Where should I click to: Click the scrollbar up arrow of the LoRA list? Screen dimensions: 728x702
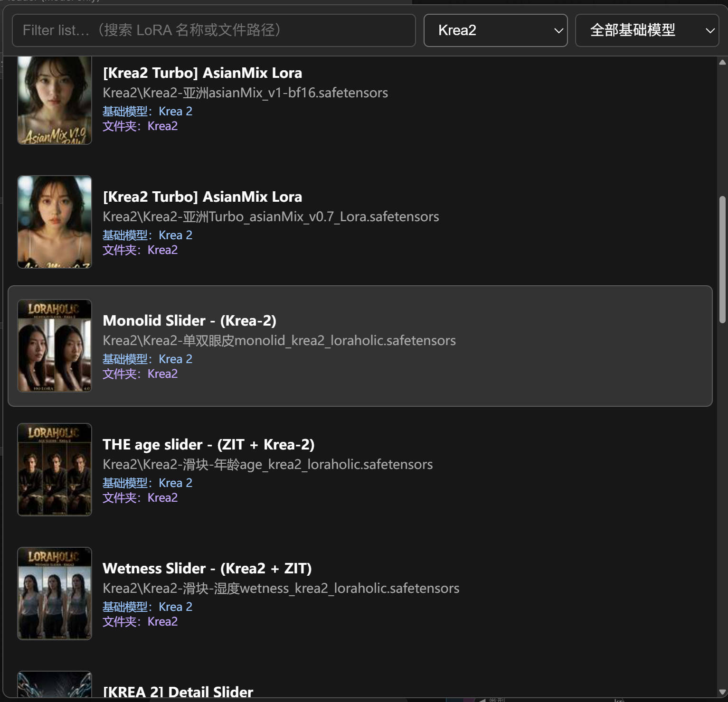pos(722,62)
